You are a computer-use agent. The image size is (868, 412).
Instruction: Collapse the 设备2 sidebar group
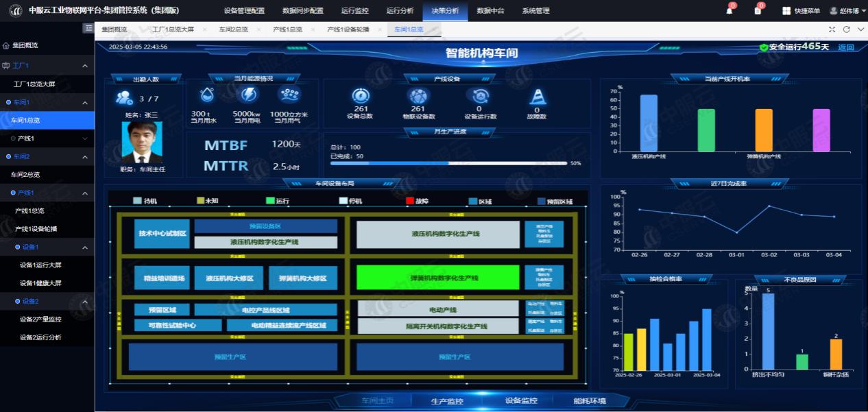coord(85,301)
